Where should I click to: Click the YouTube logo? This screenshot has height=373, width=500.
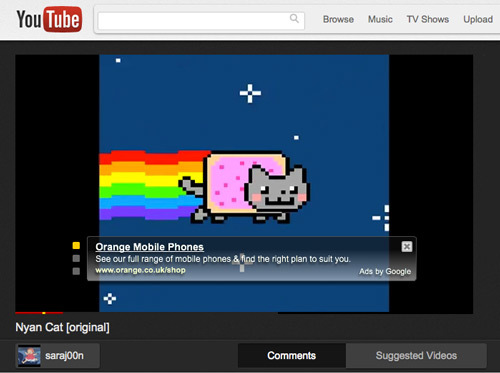[49, 19]
